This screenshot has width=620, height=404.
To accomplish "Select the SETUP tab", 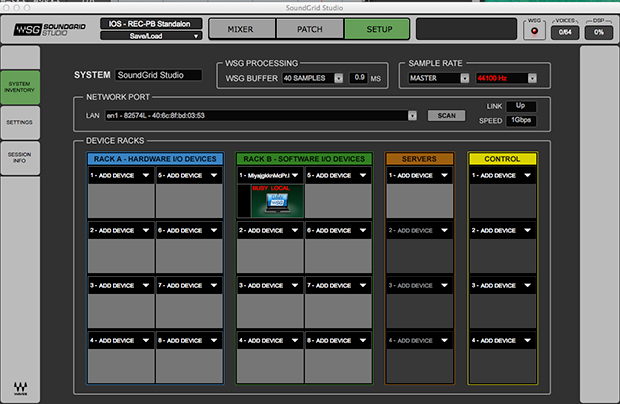I will [378, 29].
